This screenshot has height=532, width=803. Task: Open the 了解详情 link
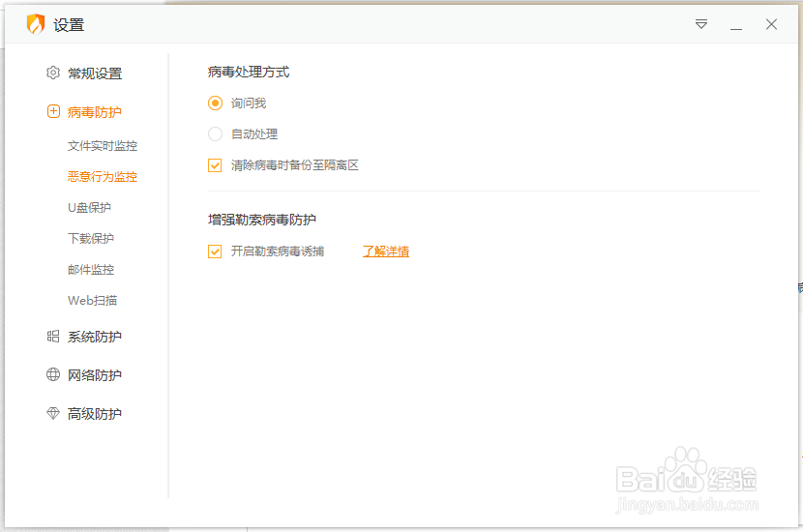tap(386, 251)
